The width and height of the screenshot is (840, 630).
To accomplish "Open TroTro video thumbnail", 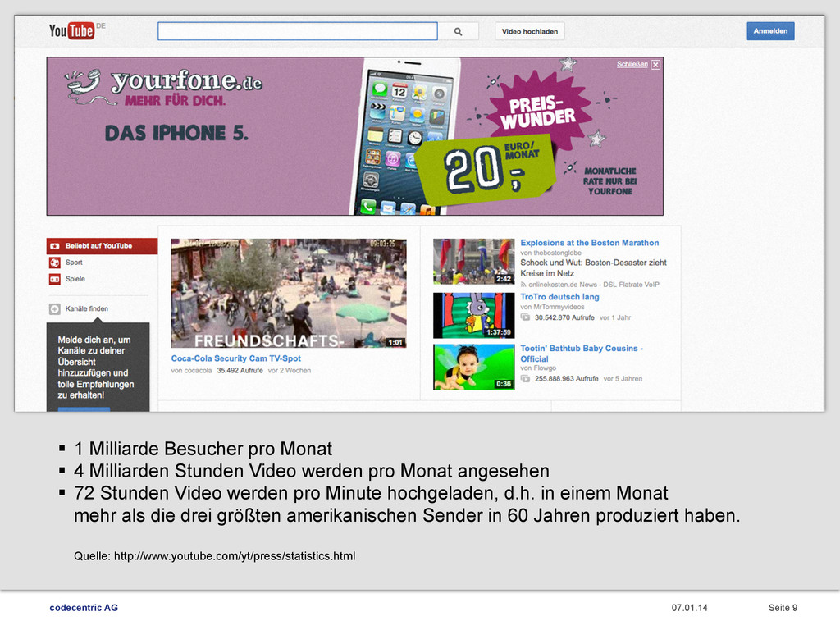I will pos(473,315).
